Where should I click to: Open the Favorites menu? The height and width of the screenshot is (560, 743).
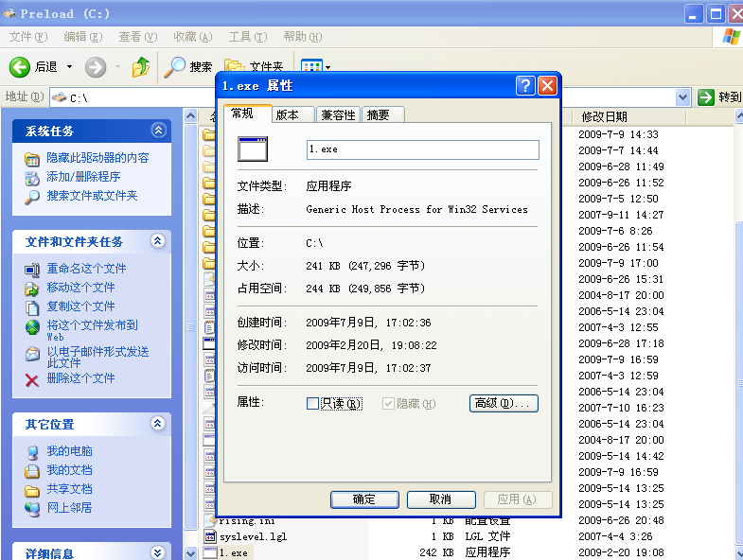tap(193, 37)
